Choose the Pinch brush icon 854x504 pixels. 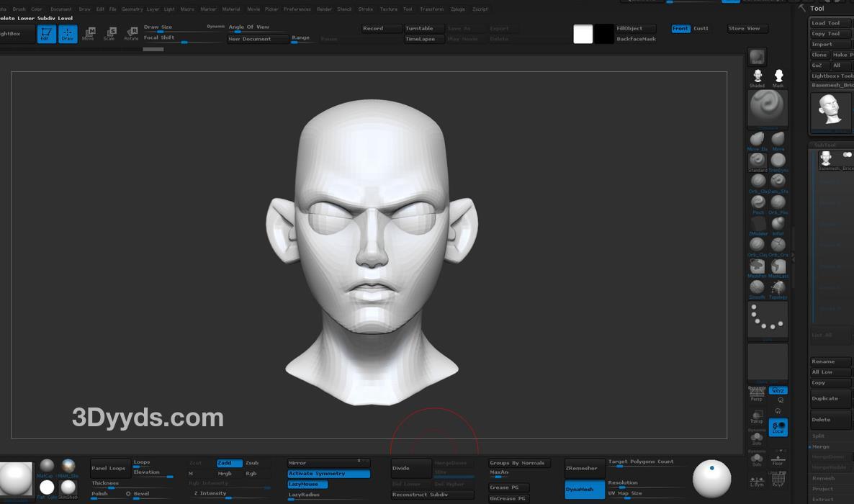pyautogui.click(x=757, y=202)
